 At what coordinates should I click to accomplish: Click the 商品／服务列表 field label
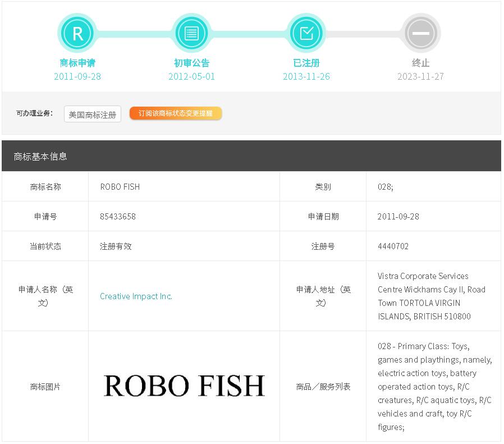323,386
